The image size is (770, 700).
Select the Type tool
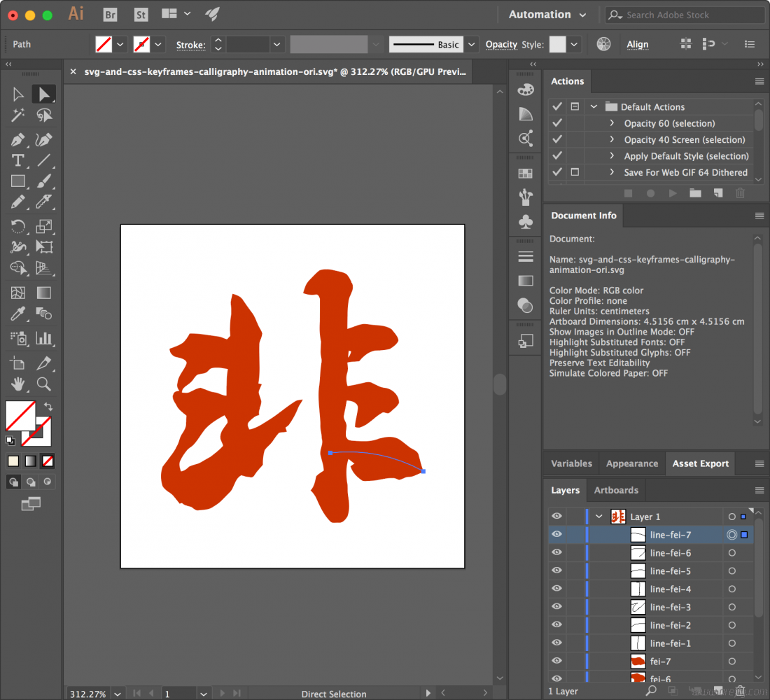(18, 160)
